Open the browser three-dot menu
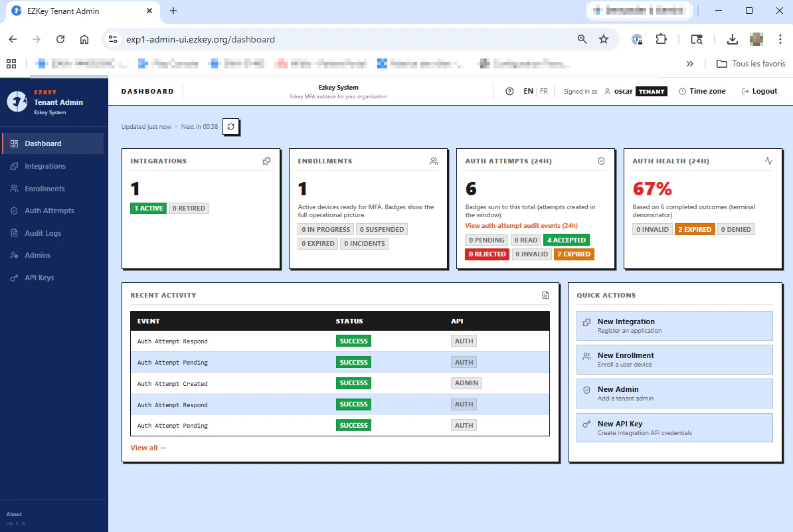This screenshot has width=793, height=532. click(x=780, y=39)
